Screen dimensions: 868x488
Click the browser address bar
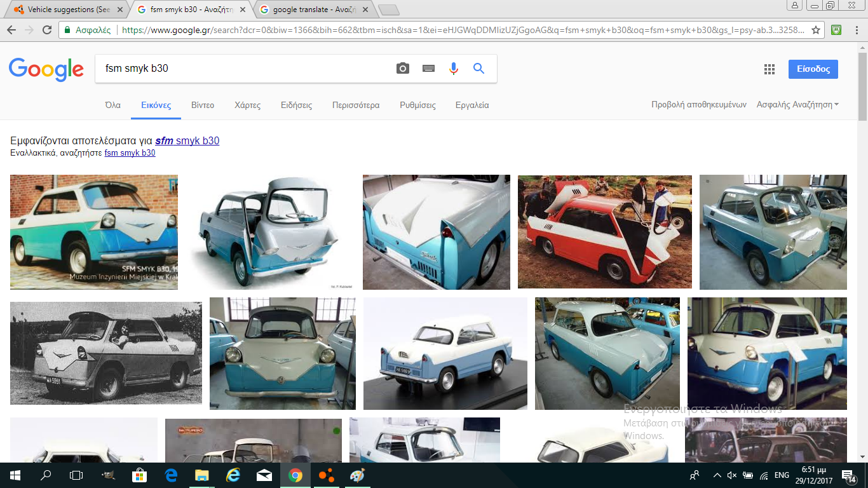pyautogui.click(x=463, y=30)
